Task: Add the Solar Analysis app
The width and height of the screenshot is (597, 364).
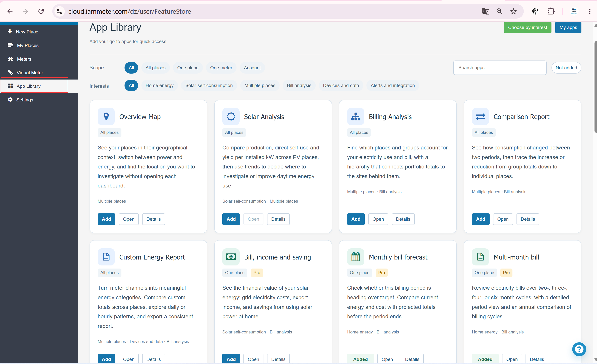Action: tap(231, 219)
